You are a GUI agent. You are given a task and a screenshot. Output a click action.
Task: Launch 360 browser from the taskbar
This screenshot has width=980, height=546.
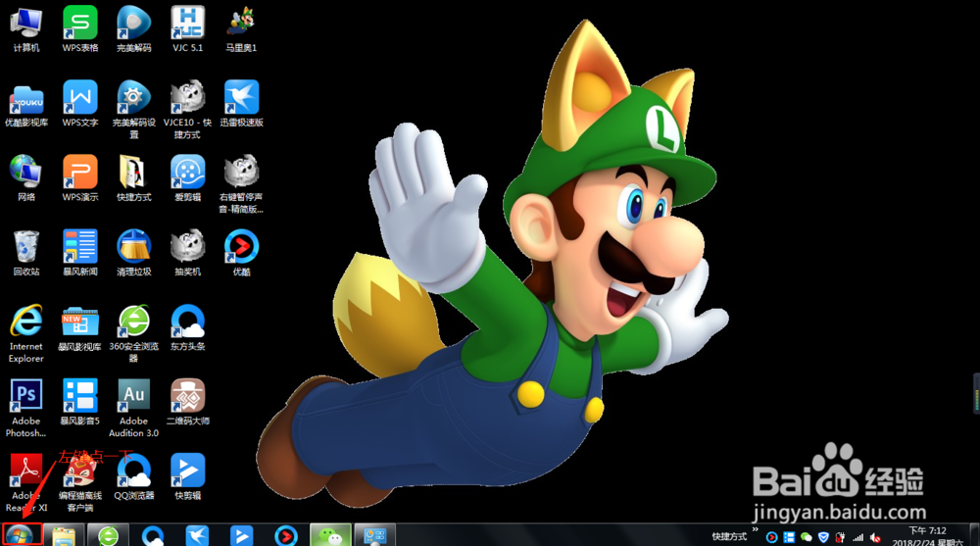click(108, 536)
